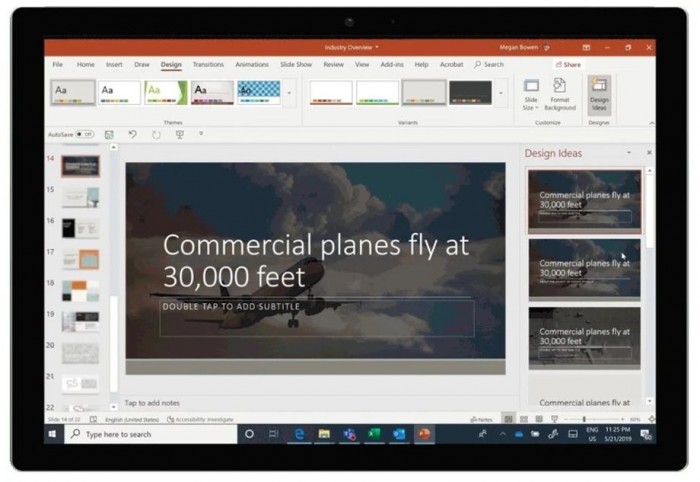Expand the Themes gallery dropdown
This screenshot has width=700, height=482.
(x=290, y=93)
